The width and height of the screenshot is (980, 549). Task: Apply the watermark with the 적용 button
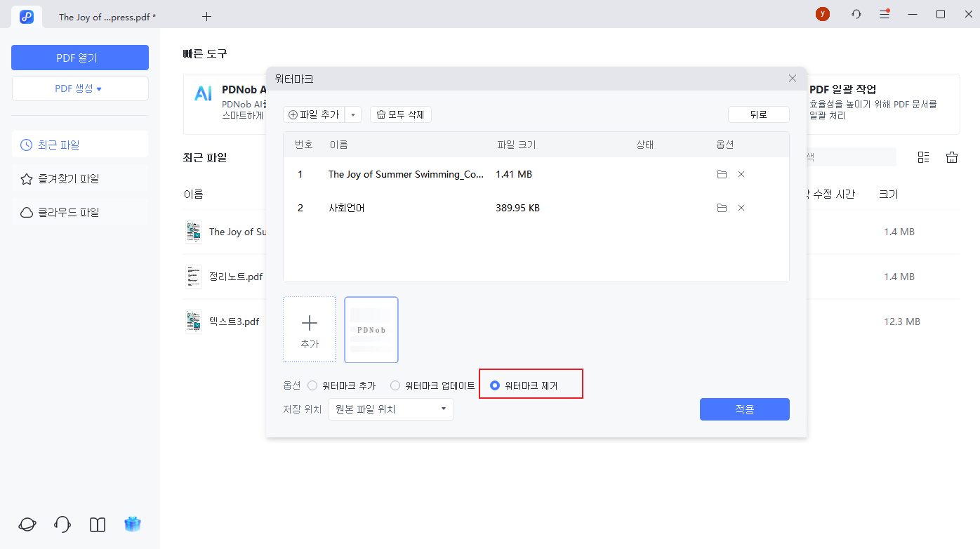pos(744,409)
